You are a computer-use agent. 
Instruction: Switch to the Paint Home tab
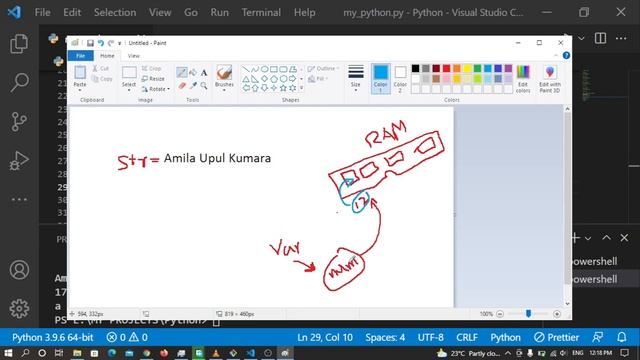(x=107, y=56)
